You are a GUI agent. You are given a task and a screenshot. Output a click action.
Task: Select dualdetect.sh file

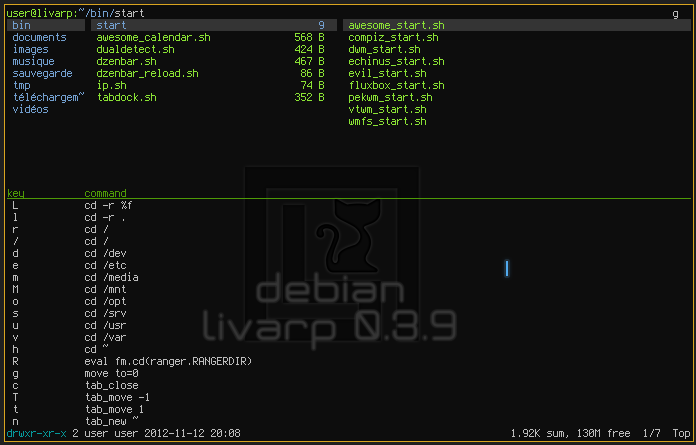click(x=135, y=49)
